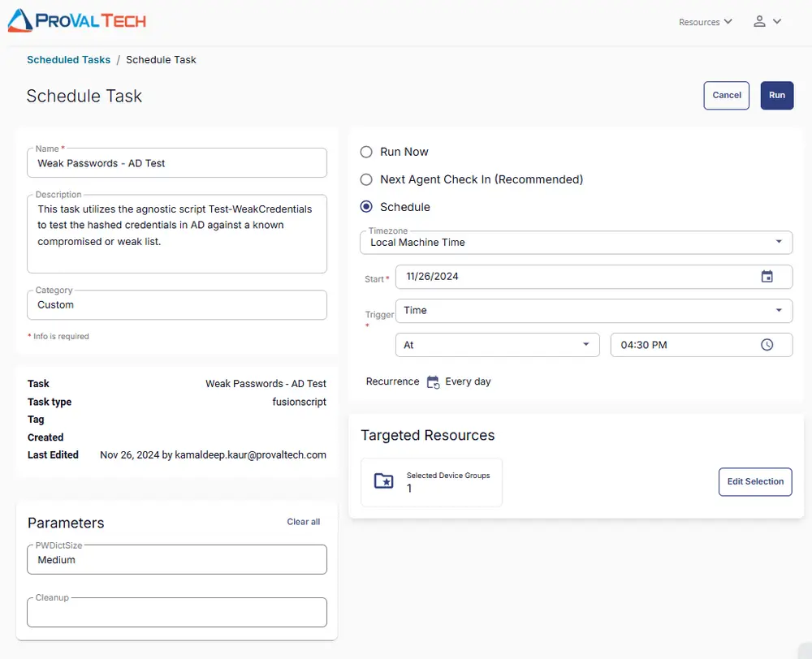The image size is (812, 659).
Task: Click the Selected Device Groups card
Action: coord(431,482)
